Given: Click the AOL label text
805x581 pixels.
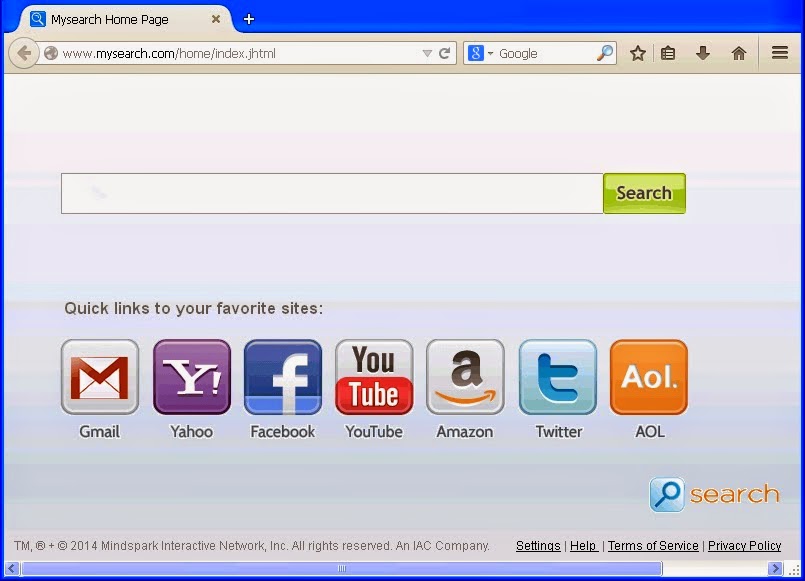Looking at the screenshot, I should (650, 432).
